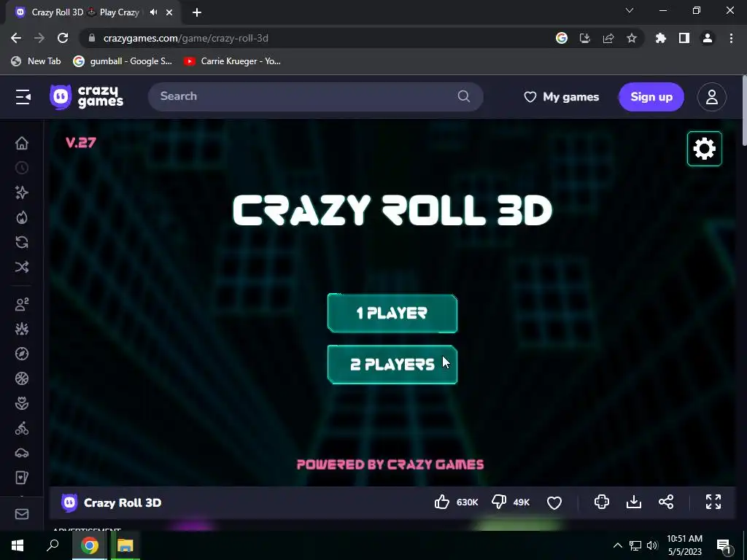Open Adventure compass icon
Screen dimensions: 747x560
click(x=22, y=354)
